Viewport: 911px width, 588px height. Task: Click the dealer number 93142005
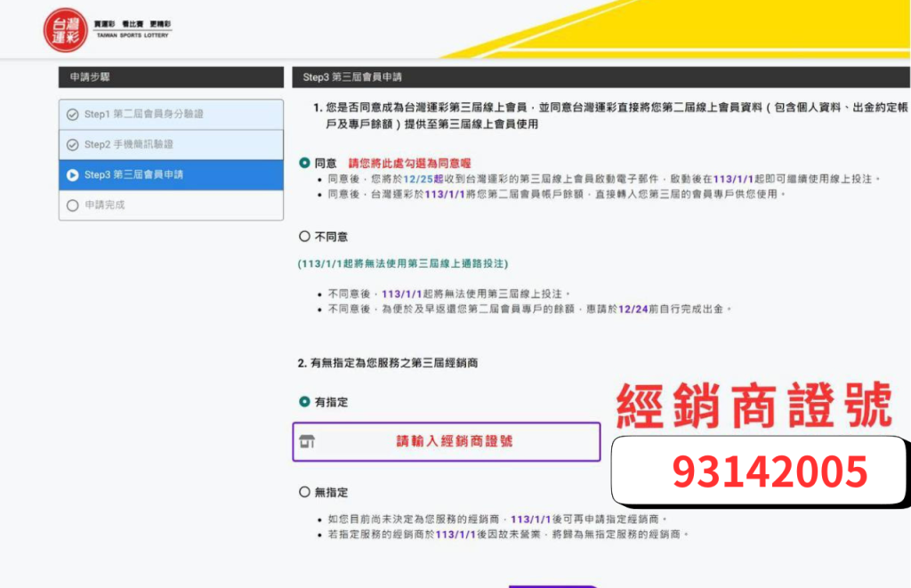click(x=770, y=471)
